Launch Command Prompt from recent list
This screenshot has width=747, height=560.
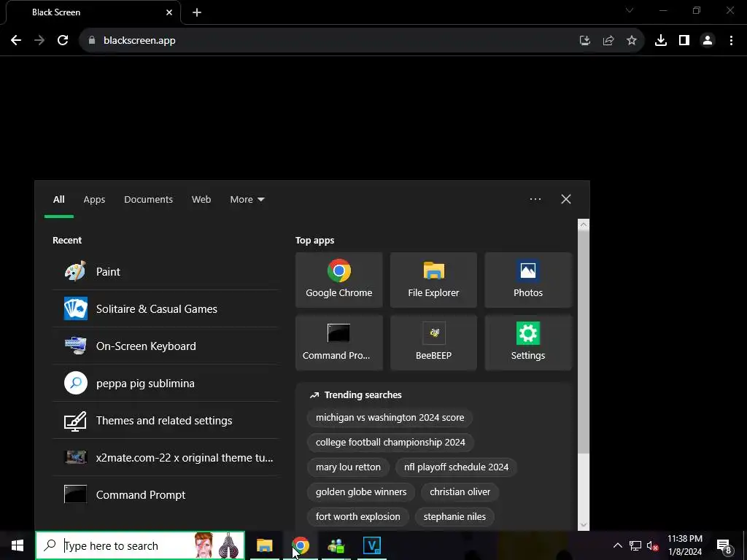166,495
